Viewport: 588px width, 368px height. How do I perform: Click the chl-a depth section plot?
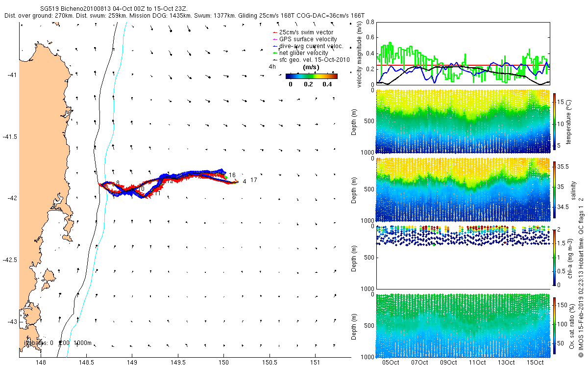point(463,257)
